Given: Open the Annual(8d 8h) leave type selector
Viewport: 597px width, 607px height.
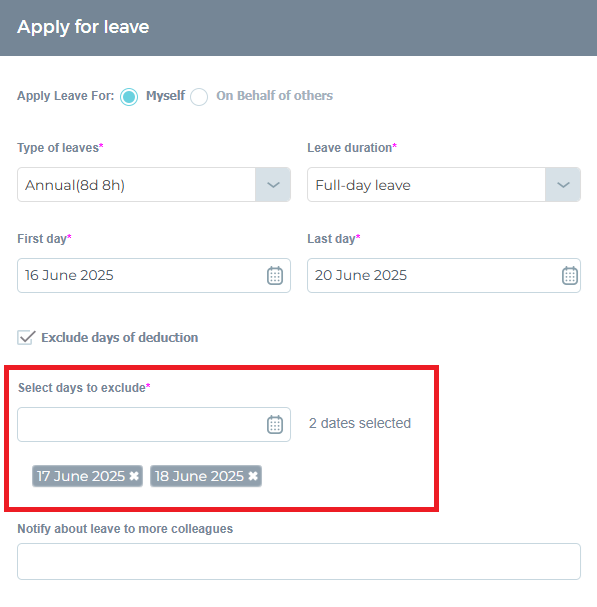Looking at the screenshot, I should (x=154, y=185).
